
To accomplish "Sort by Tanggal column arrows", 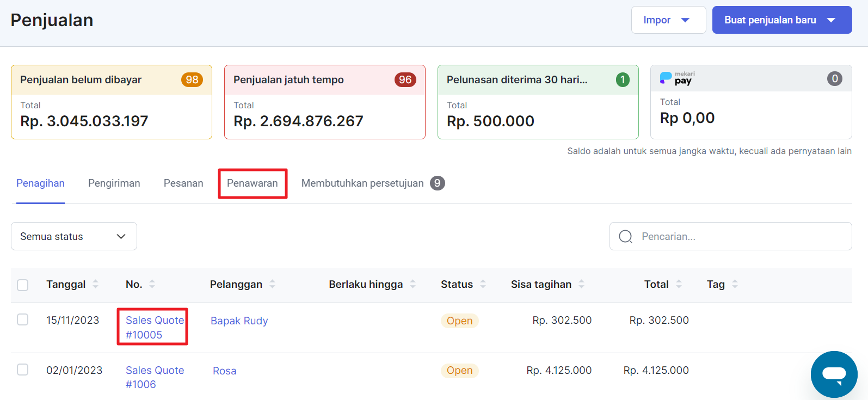I will point(96,284).
